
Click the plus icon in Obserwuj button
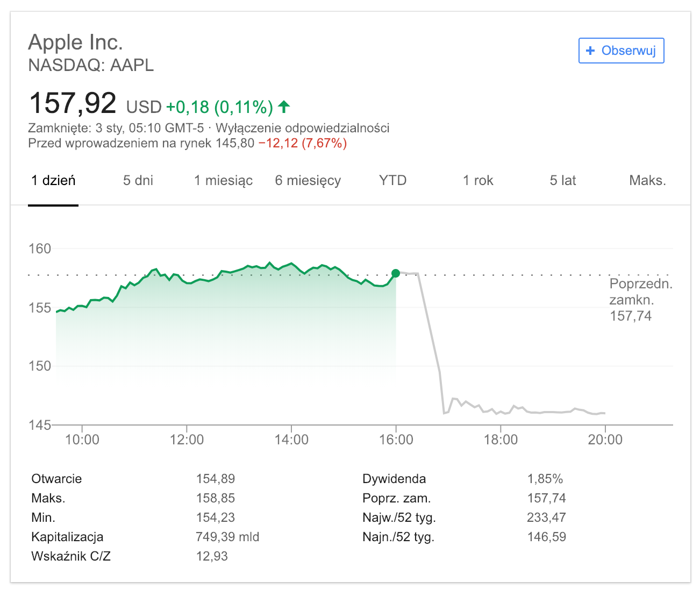[x=590, y=51]
